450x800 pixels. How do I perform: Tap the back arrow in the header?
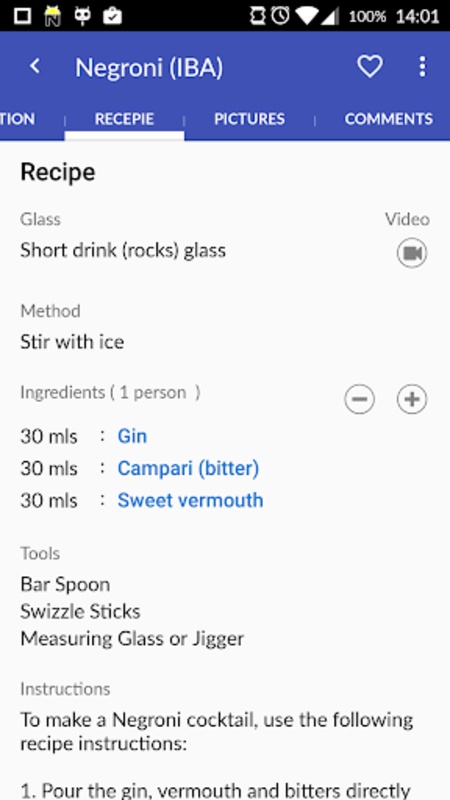tap(35, 66)
